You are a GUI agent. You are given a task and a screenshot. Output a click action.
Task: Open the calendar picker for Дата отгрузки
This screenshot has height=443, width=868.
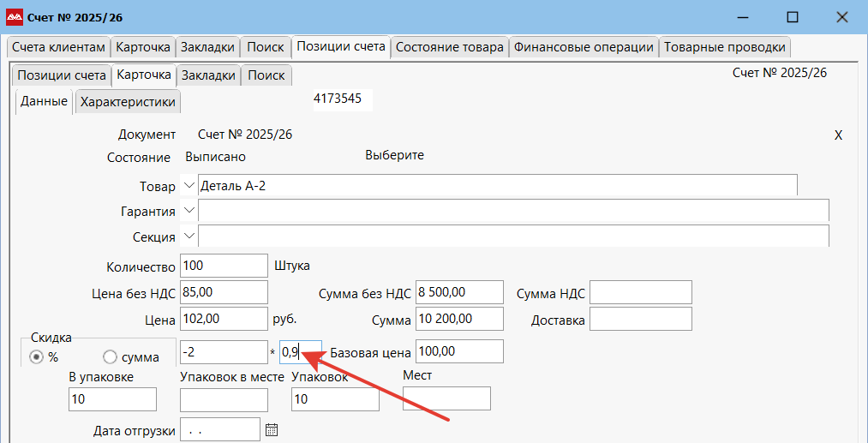[272, 430]
